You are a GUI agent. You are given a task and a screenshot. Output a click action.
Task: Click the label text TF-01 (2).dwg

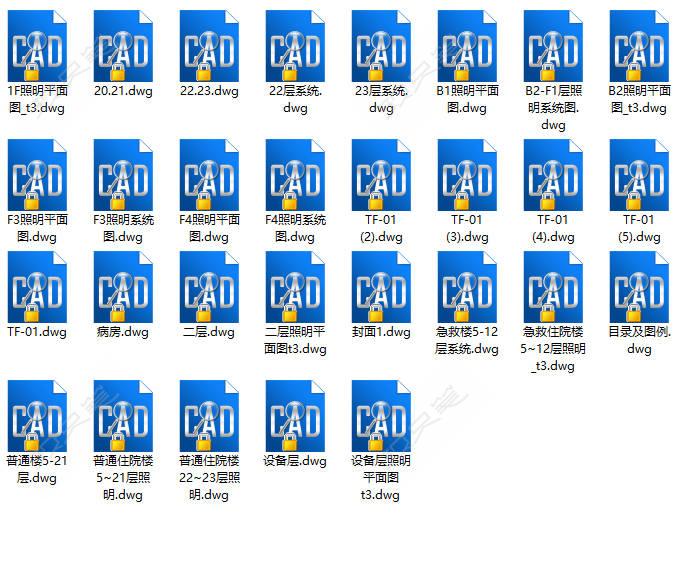[x=381, y=228]
